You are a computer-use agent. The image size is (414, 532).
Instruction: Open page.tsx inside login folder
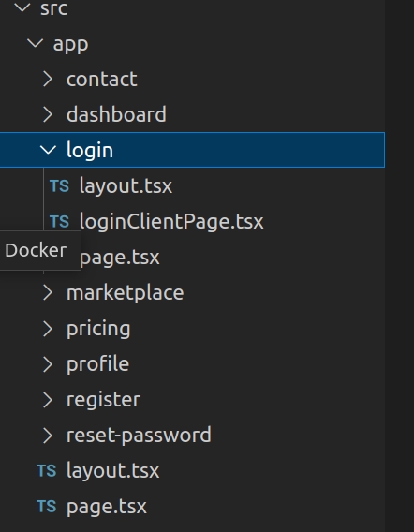120,258
